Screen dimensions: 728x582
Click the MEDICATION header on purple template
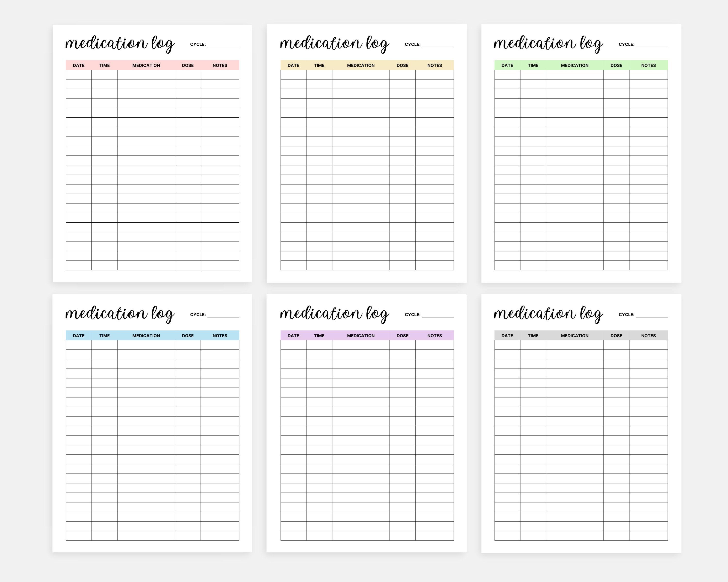(361, 336)
